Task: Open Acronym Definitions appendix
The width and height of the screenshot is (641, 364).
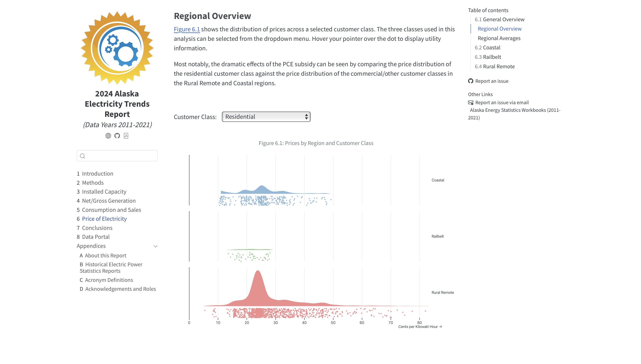Action: (109, 280)
